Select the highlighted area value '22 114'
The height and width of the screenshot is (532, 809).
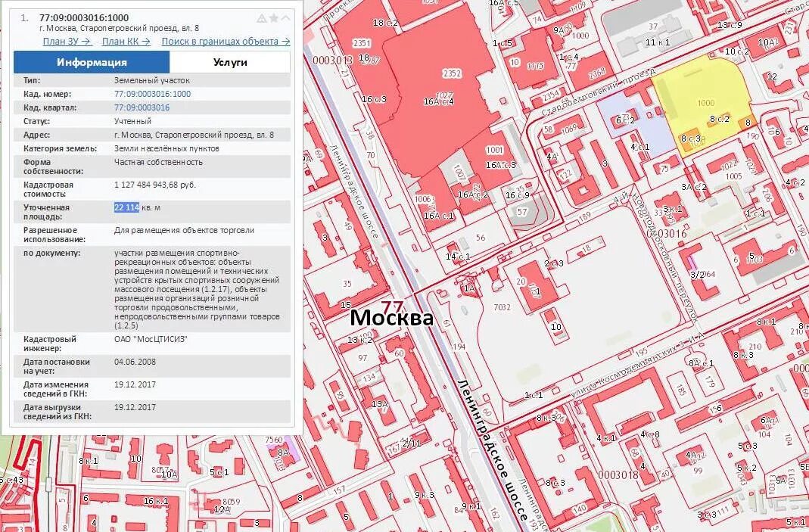[x=126, y=207]
